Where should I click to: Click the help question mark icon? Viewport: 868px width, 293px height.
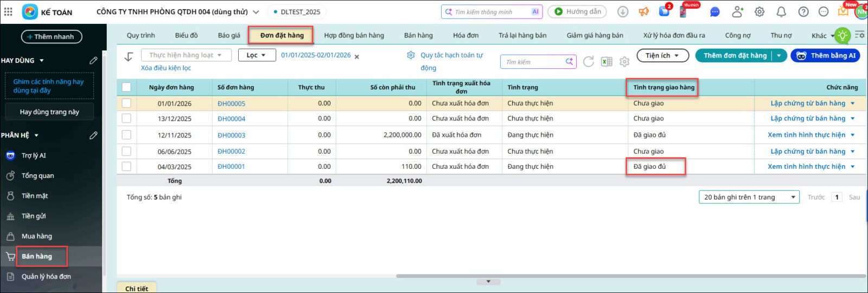pos(803,12)
